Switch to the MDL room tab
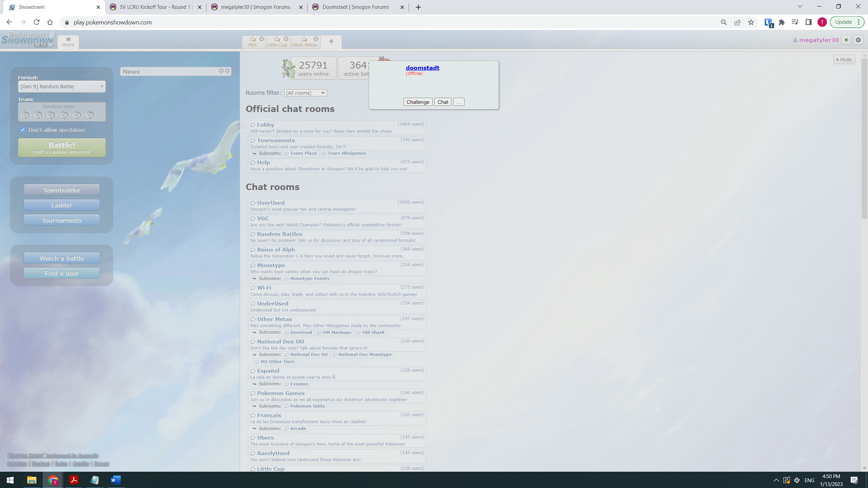Image resolution: width=868 pixels, height=488 pixels. point(253,42)
